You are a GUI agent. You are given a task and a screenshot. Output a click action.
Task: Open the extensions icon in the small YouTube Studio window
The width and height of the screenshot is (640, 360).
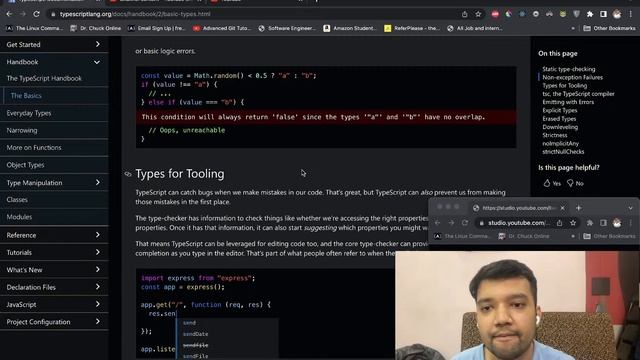590,223
